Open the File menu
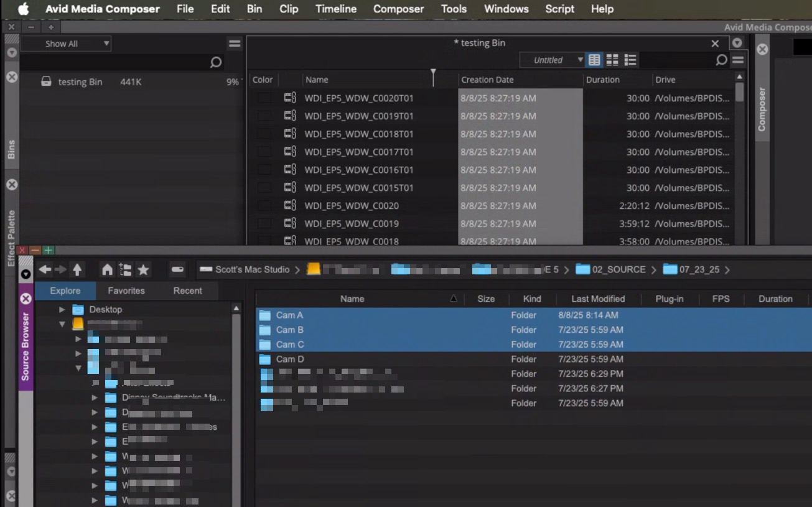Screen dimensions: 812x507 [x=185, y=9]
